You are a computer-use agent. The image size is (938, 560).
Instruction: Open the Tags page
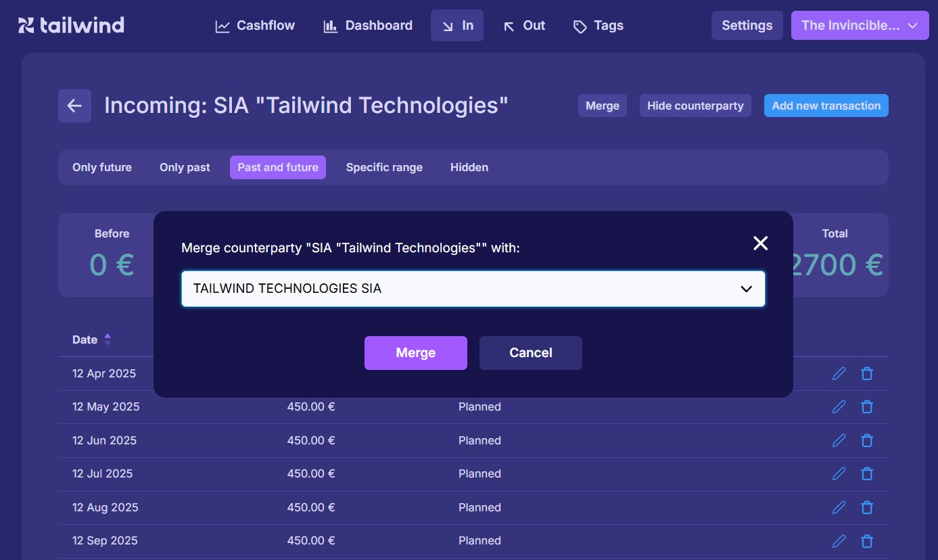(x=598, y=26)
